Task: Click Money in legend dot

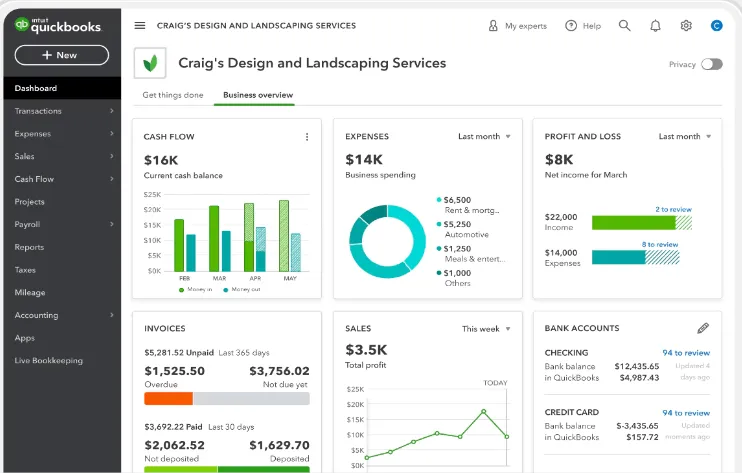Action: pyautogui.click(x=181, y=289)
